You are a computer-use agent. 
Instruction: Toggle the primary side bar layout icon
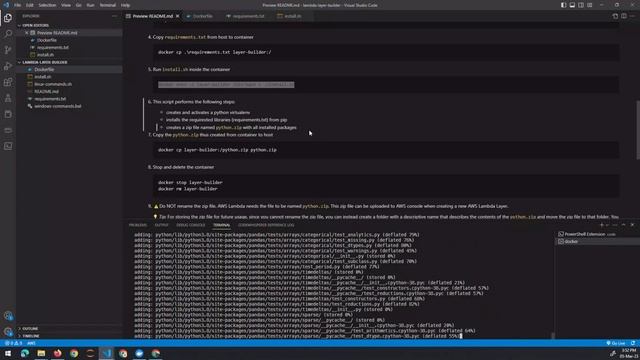coord(563,5)
